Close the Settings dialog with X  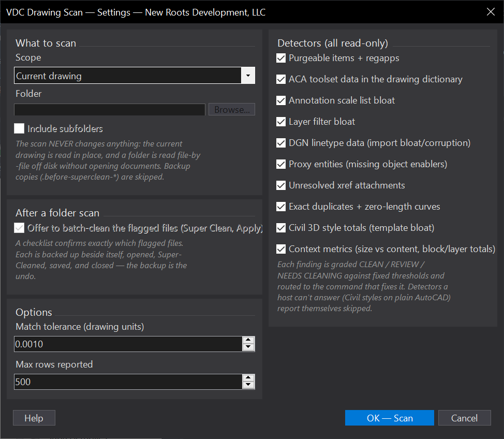[x=491, y=12]
